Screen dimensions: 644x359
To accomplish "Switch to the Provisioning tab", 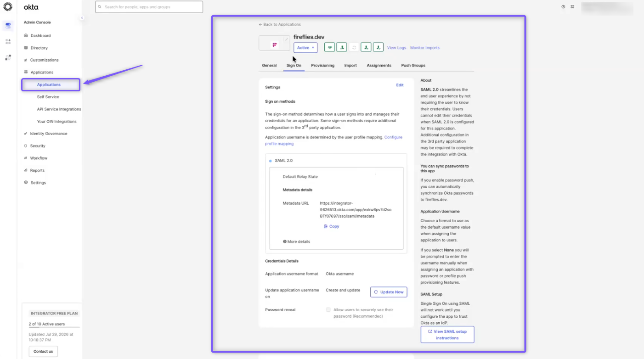I will pyautogui.click(x=322, y=66).
